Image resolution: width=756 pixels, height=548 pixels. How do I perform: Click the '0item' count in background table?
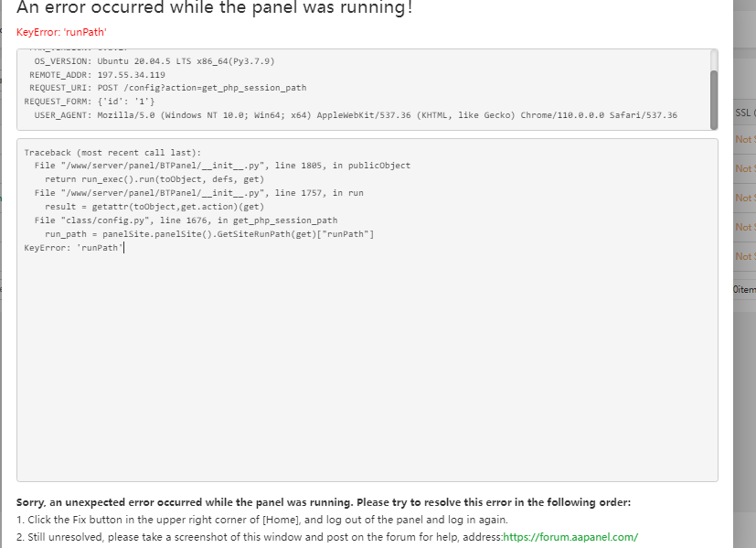click(744, 289)
